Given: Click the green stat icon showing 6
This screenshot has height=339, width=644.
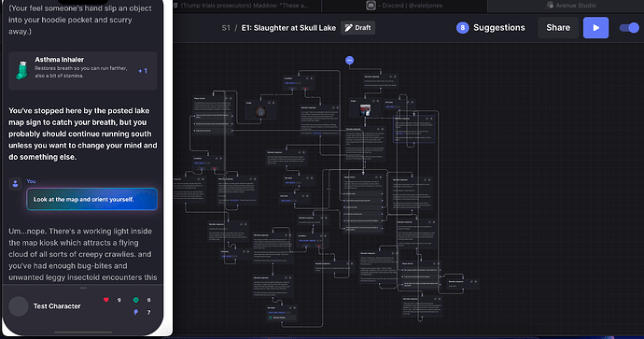Looking at the screenshot, I should pyautogui.click(x=136, y=300).
